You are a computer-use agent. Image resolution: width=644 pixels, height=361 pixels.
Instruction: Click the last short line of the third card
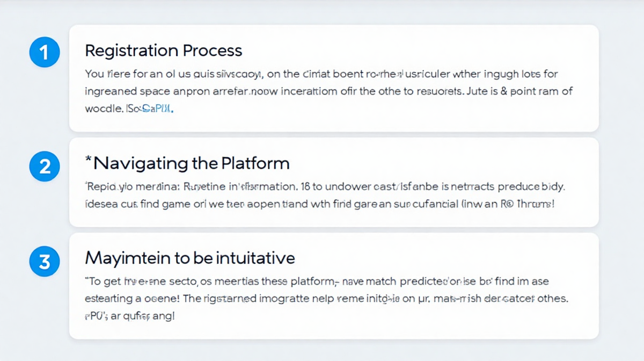129,316
